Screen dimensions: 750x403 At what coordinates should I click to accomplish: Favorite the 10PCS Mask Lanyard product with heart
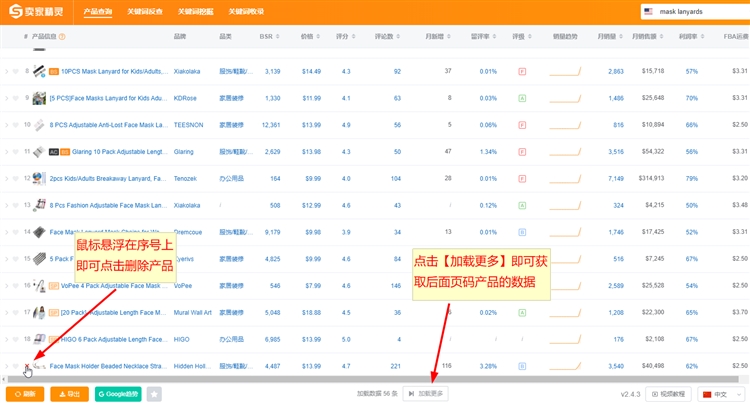coord(15,72)
